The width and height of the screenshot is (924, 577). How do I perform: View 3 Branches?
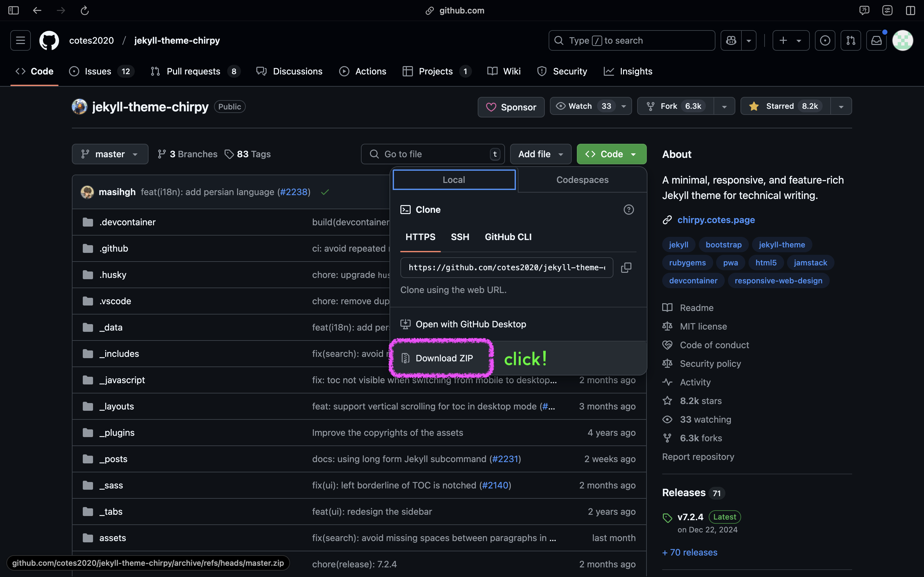pos(187,154)
